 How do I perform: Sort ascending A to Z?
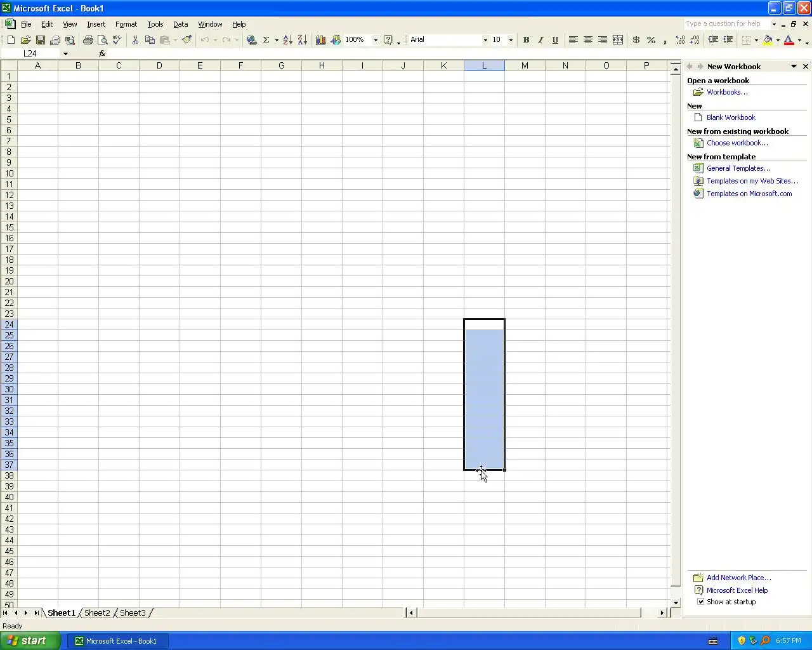coord(287,40)
